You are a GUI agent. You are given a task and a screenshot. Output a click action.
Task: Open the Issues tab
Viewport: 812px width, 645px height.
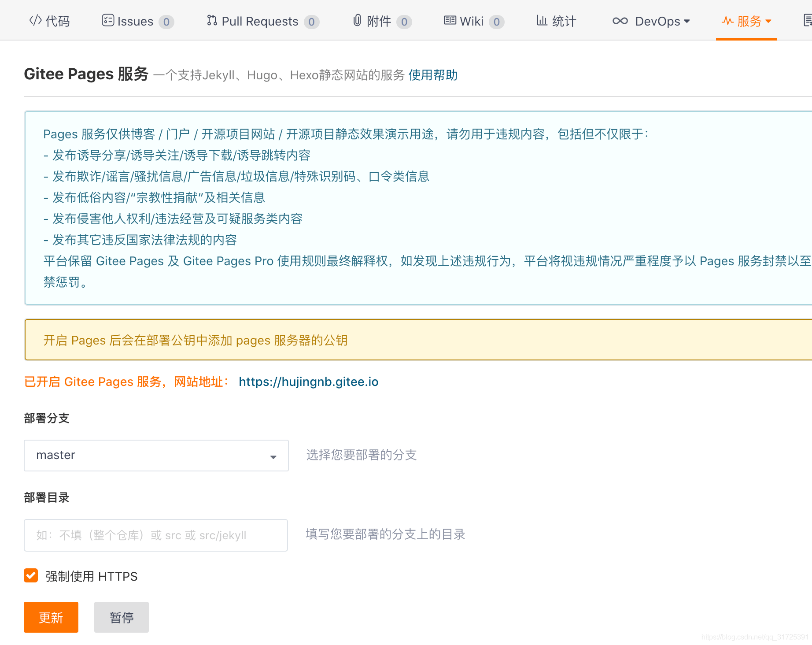pyautogui.click(x=137, y=21)
